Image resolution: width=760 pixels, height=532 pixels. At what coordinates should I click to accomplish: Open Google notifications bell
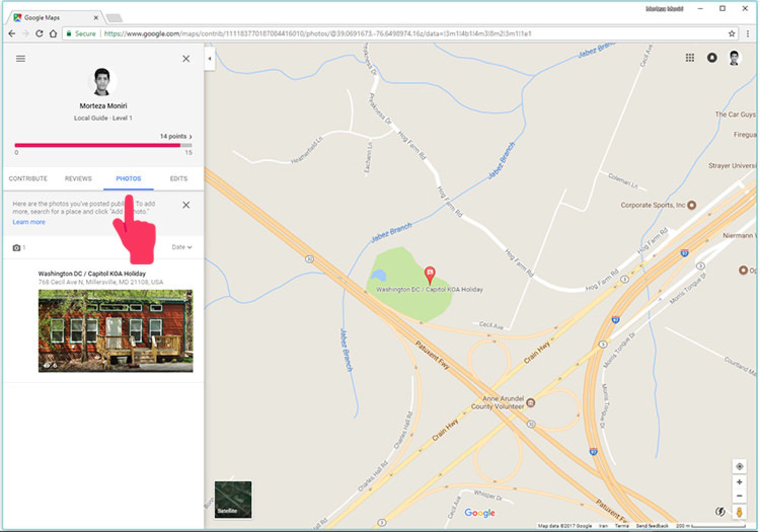[x=712, y=58]
